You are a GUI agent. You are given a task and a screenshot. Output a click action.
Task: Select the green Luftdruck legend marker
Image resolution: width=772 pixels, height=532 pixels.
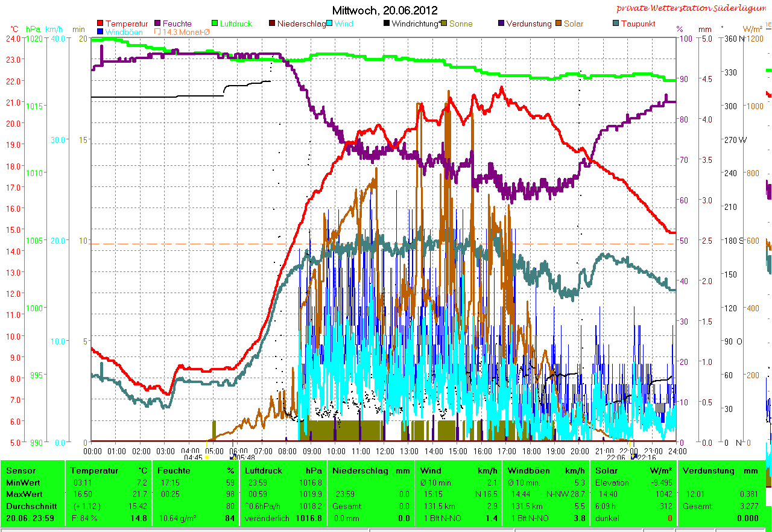click(x=215, y=24)
